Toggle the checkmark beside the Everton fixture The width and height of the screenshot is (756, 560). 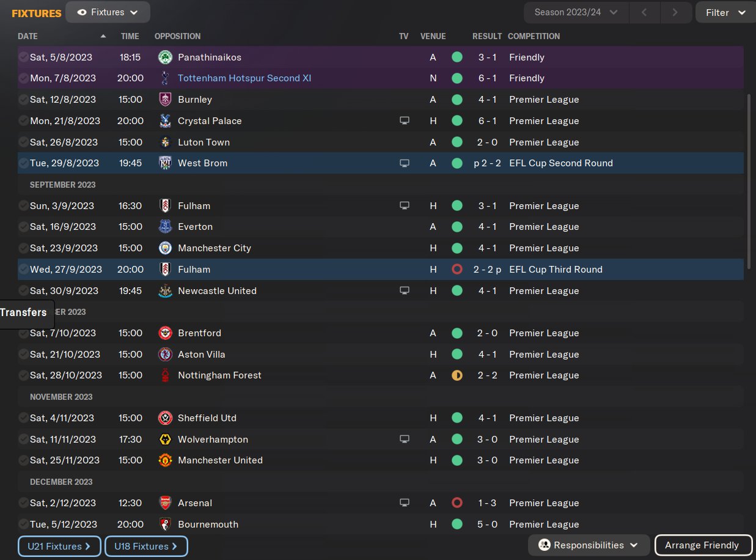click(x=23, y=227)
